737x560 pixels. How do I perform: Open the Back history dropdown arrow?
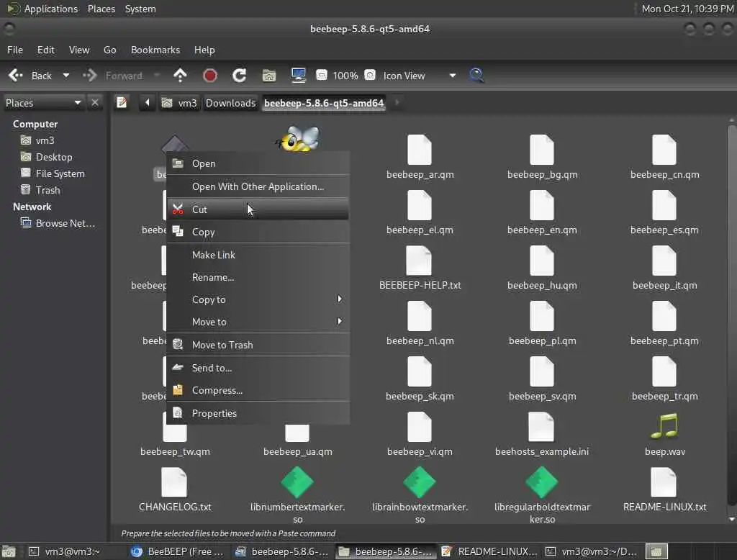click(x=66, y=76)
